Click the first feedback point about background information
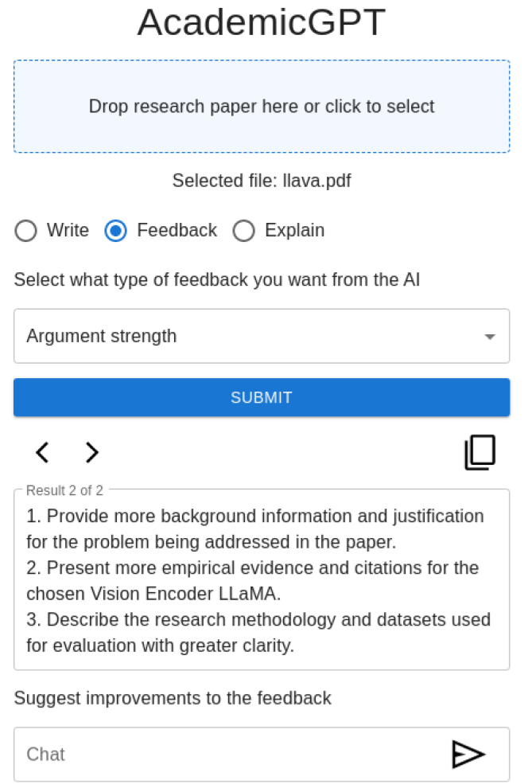The height and width of the screenshot is (784, 532). pos(254,529)
